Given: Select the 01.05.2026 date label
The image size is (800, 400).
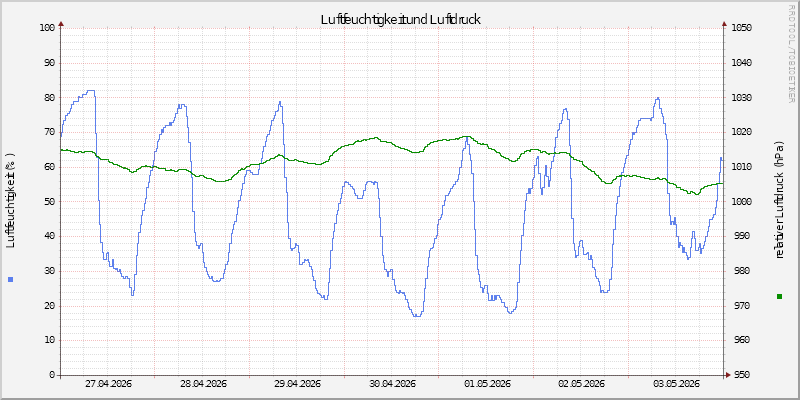Looking at the screenshot, I should click(487, 384).
